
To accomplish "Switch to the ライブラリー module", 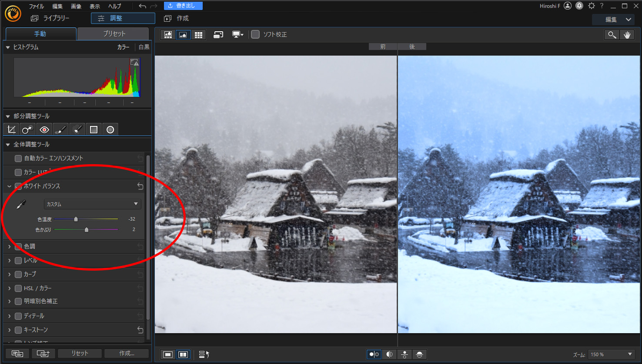I will 50,18.
